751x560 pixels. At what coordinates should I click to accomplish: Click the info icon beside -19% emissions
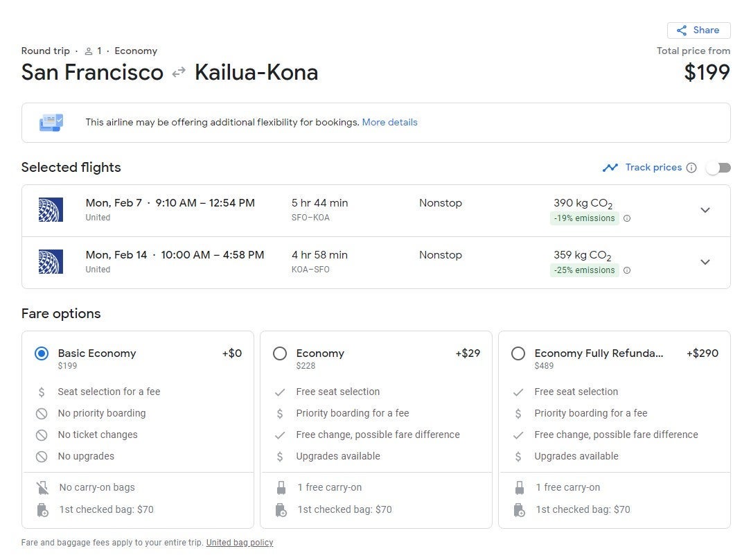627,218
